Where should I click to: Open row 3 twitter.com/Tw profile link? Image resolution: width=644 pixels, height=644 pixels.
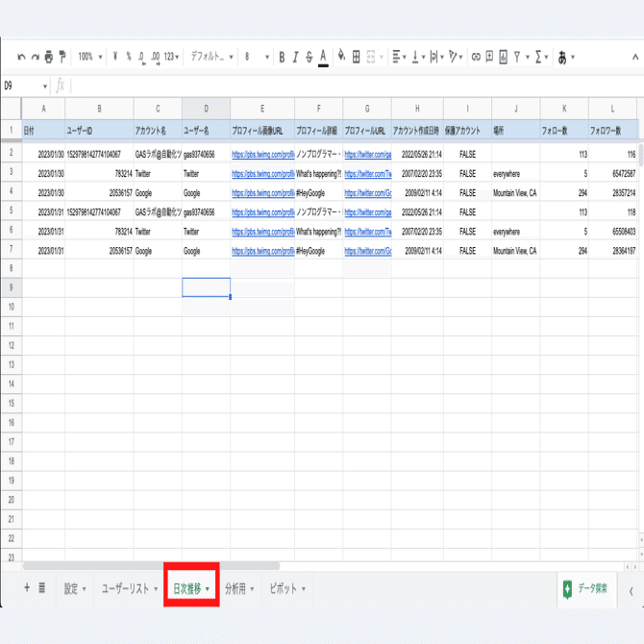point(368,174)
